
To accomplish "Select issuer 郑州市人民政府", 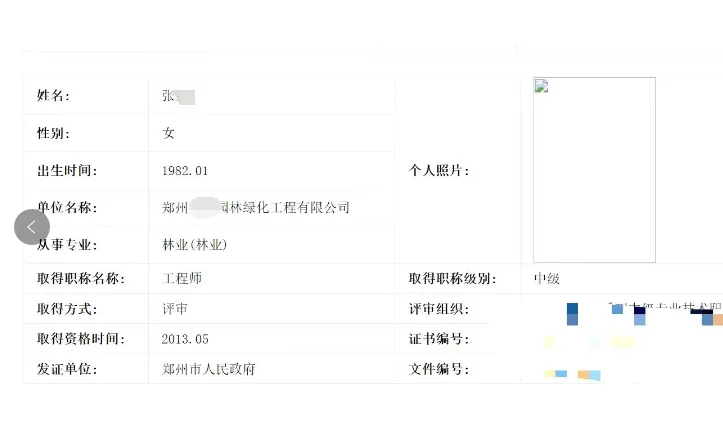I will [208, 369].
